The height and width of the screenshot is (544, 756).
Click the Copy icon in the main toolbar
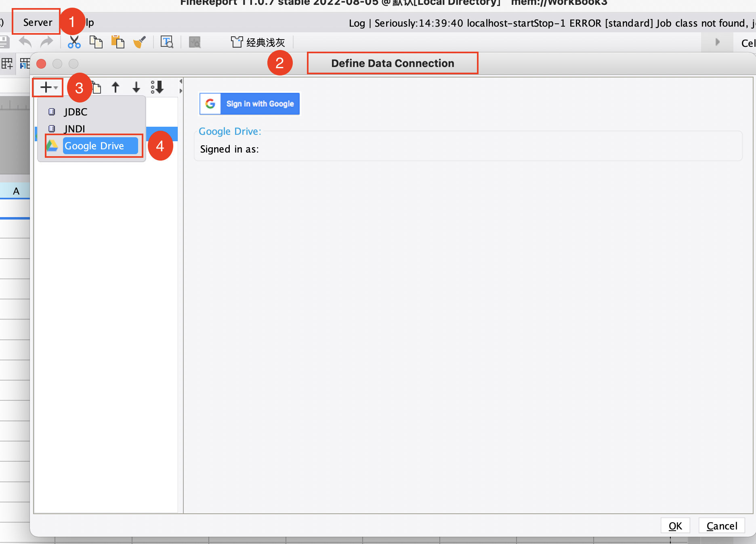click(96, 42)
